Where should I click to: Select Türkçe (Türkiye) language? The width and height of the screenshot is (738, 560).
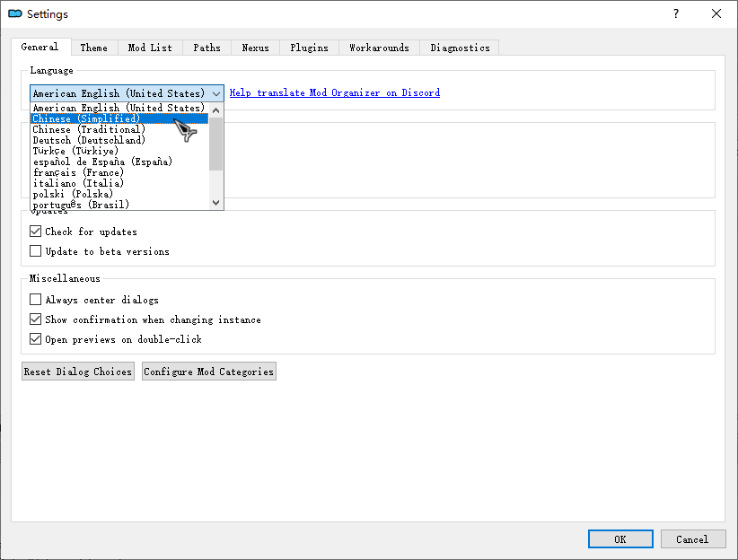point(119,151)
